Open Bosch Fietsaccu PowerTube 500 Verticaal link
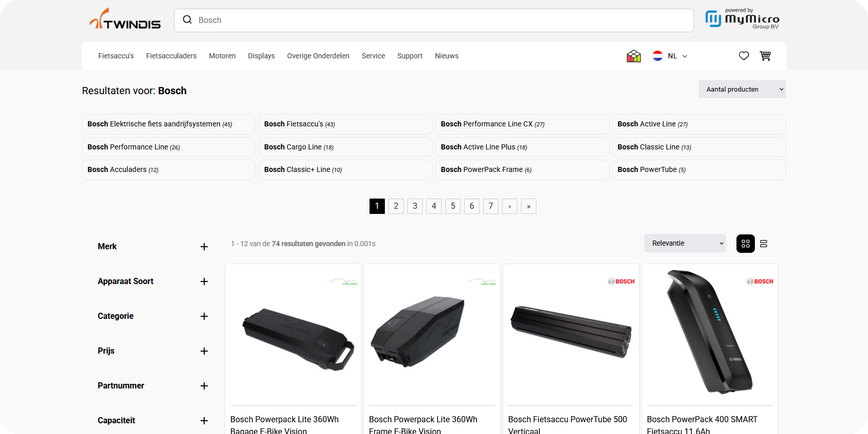This screenshot has height=434, width=868. point(568,425)
